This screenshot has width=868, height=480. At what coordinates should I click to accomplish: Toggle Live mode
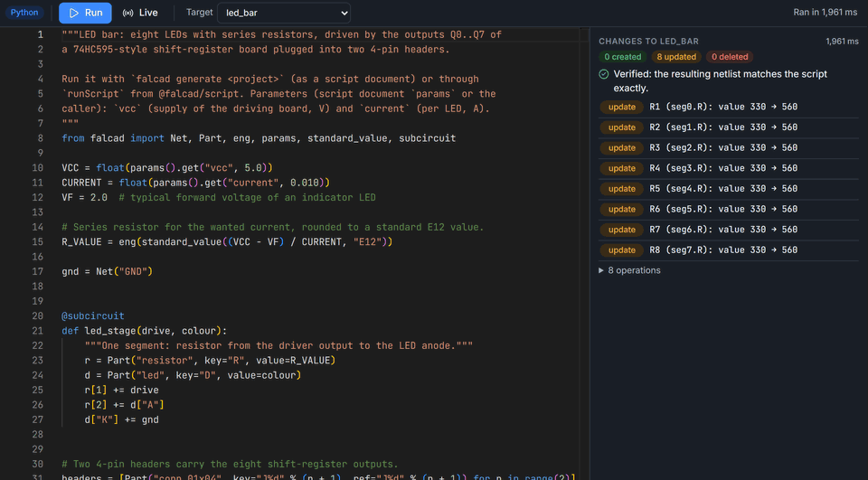coord(140,13)
